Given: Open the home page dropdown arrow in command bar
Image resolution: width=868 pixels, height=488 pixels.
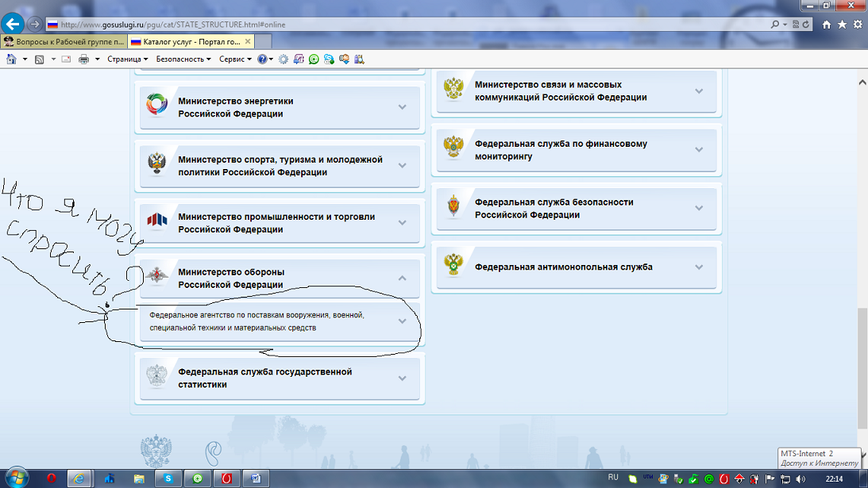Looking at the screenshot, I should tap(25, 60).
